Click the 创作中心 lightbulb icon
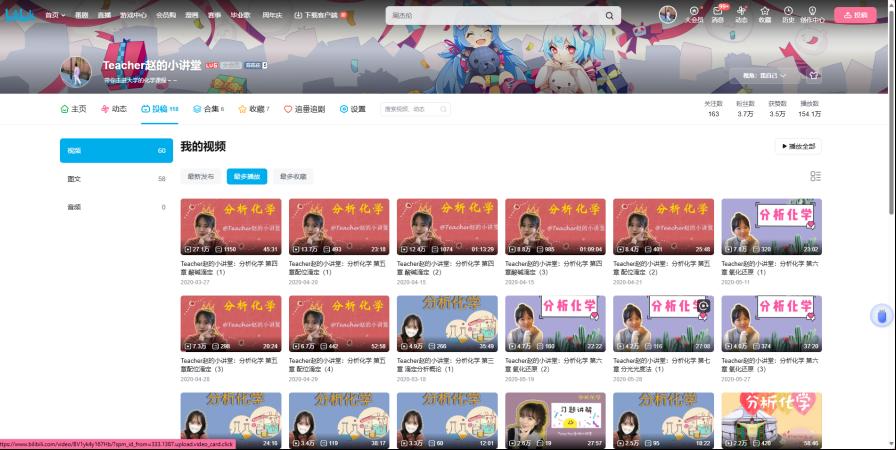 [813, 14]
